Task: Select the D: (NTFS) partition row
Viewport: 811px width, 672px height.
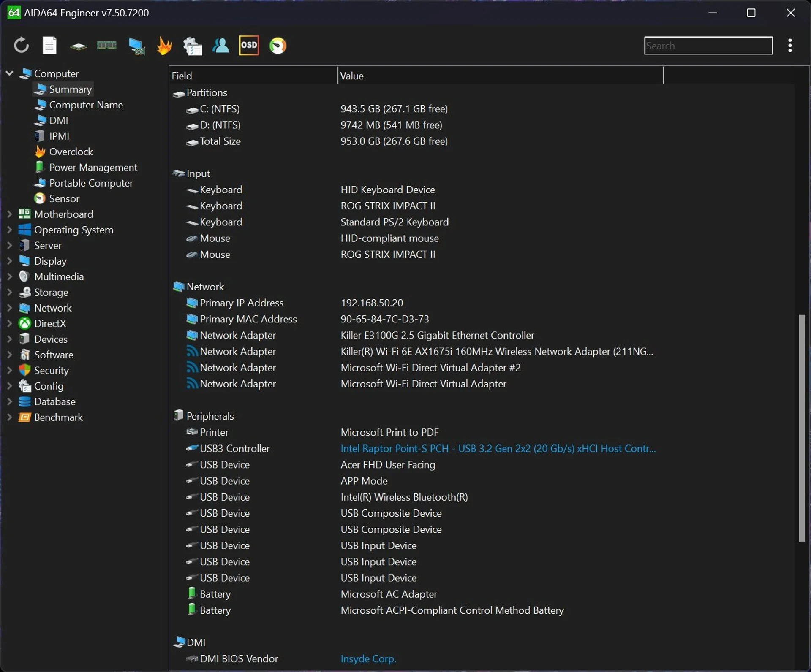Action: click(416, 125)
